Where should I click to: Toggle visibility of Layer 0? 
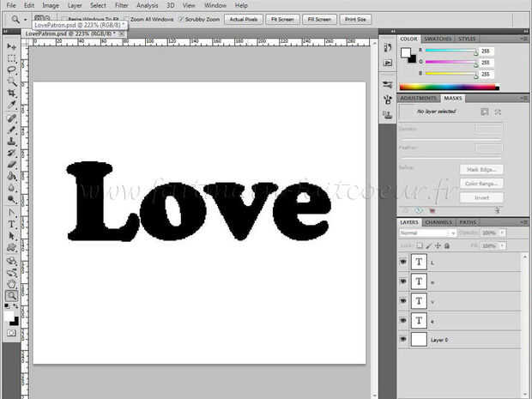[x=403, y=339]
